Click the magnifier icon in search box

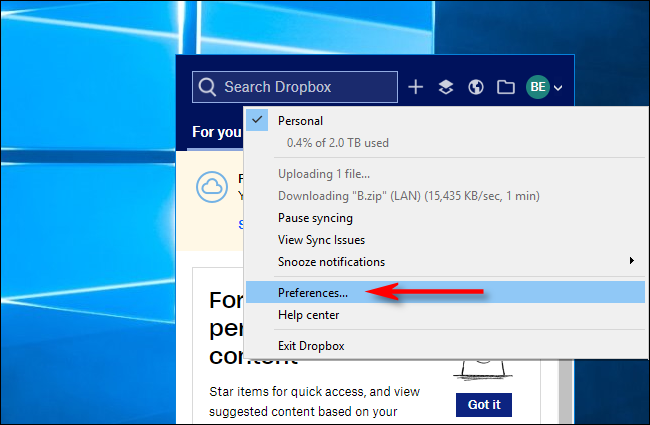click(208, 87)
